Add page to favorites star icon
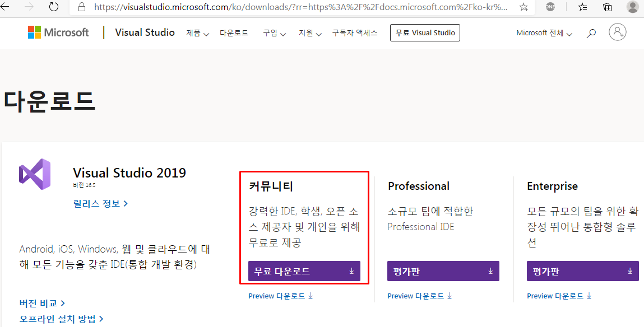This screenshot has height=327, width=644. pyautogui.click(x=523, y=7)
